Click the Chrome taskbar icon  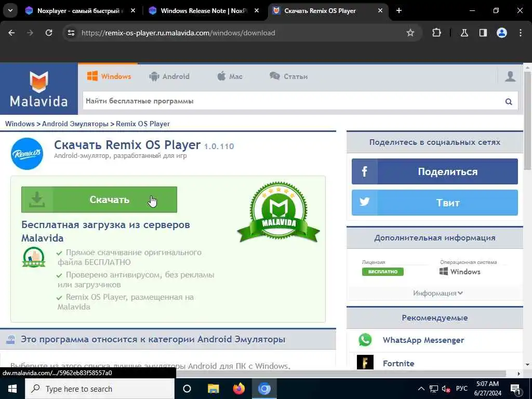(264, 389)
